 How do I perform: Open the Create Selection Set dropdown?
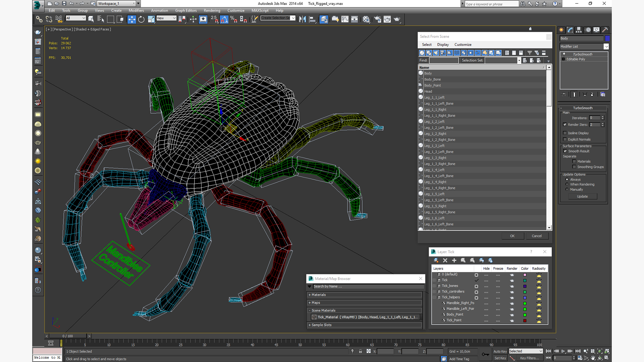293,18
